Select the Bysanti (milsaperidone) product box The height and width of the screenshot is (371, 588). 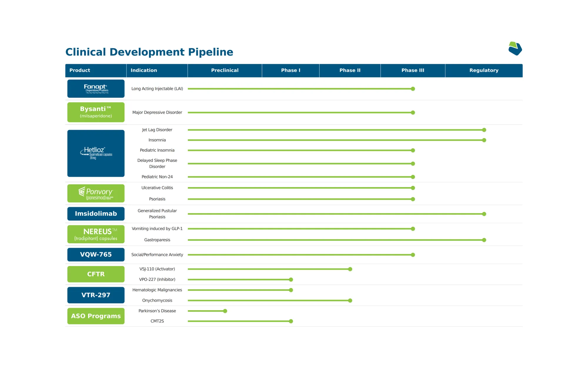96,112
